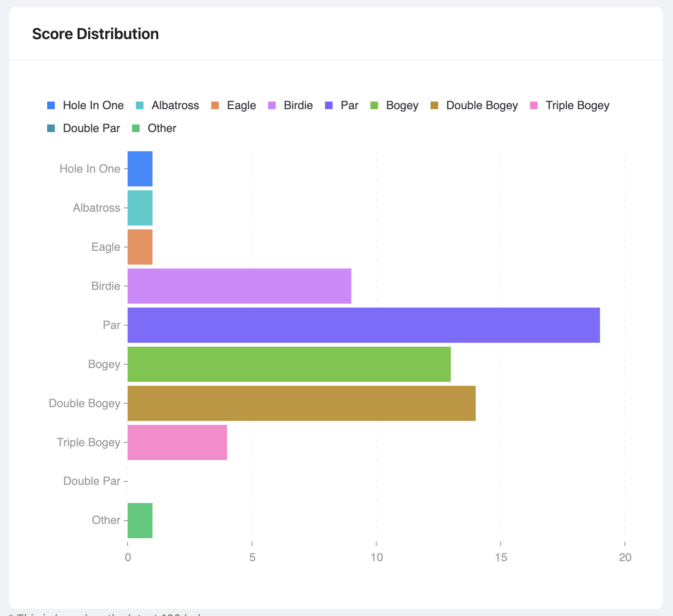Click the lavender Birdie bar
This screenshot has height=616, width=673.
[x=239, y=286]
